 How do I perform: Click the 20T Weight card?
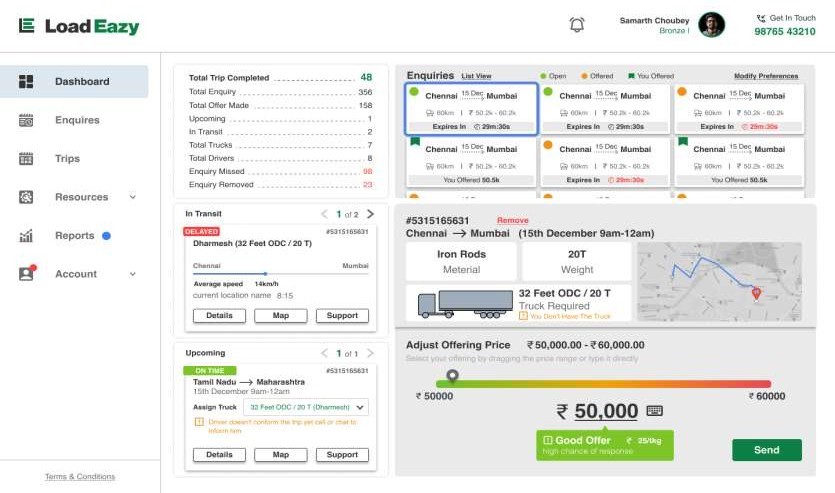tap(577, 261)
